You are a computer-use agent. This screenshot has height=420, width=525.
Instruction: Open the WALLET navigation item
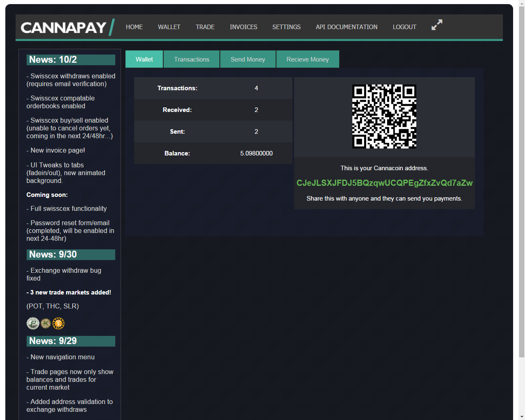point(169,27)
